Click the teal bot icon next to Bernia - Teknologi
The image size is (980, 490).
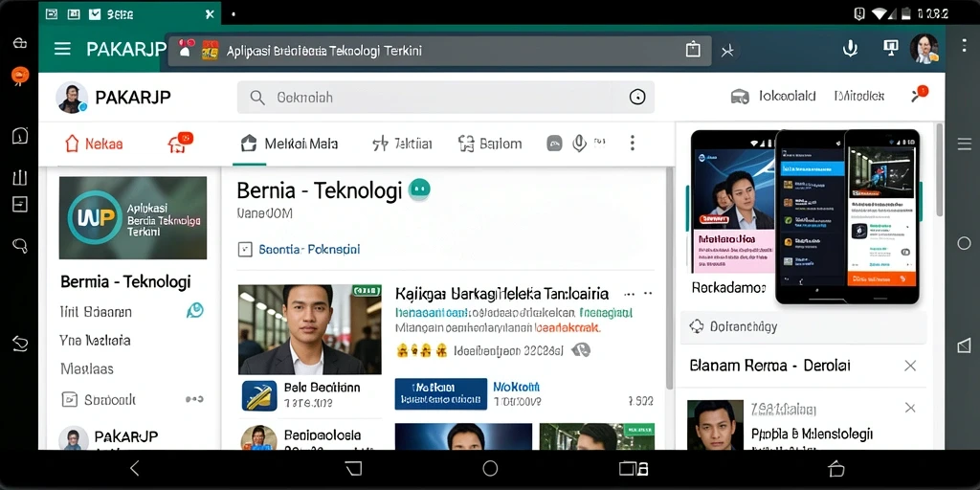pos(419,190)
